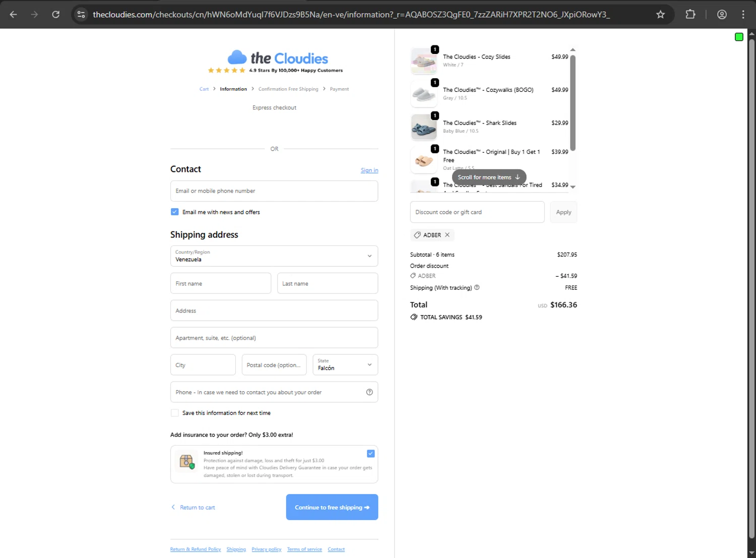Focus the Postal code field
Screen dimensions: 756x558
(274, 365)
